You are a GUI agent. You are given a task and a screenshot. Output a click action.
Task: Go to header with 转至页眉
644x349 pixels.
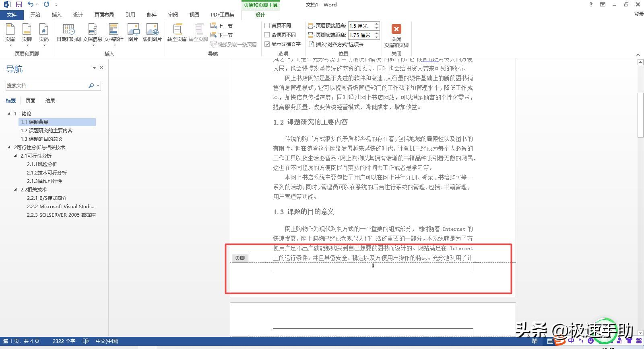click(x=177, y=33)
